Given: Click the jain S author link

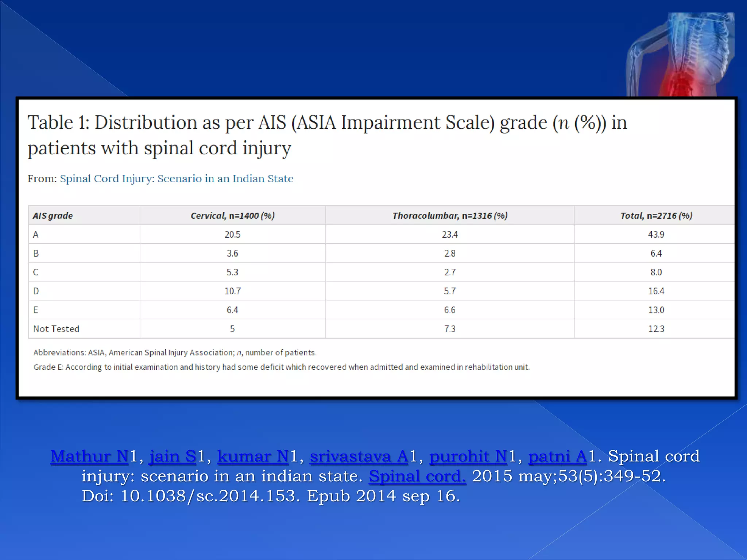Looking at the screenshot, I should (x=173, y=456).
